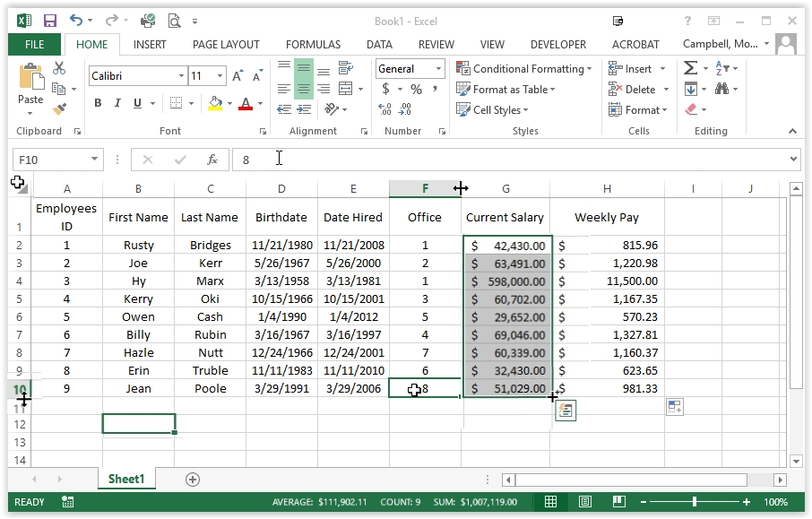Viewport: 812px width, 519px height.
Task: Switch to Page Layout view in the status bar
Action: point(584,502)
